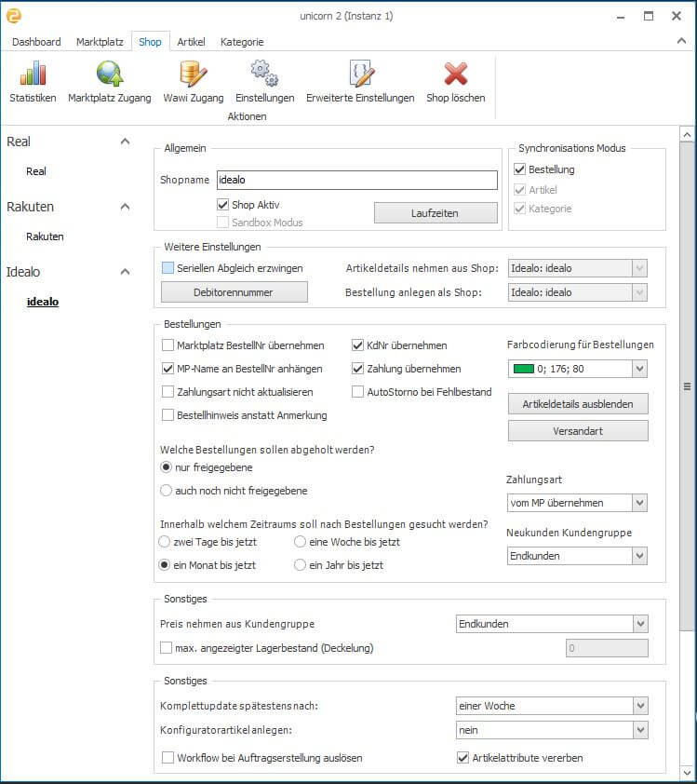The height and width of the screenshot is (784, 697).
Task: Enable Seriellen Abgleich erzwingen
Action: point(168,268)
